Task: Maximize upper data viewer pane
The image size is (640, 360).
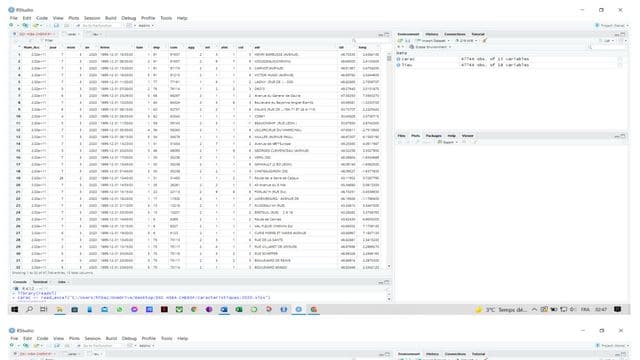Action: click(387, 34)
